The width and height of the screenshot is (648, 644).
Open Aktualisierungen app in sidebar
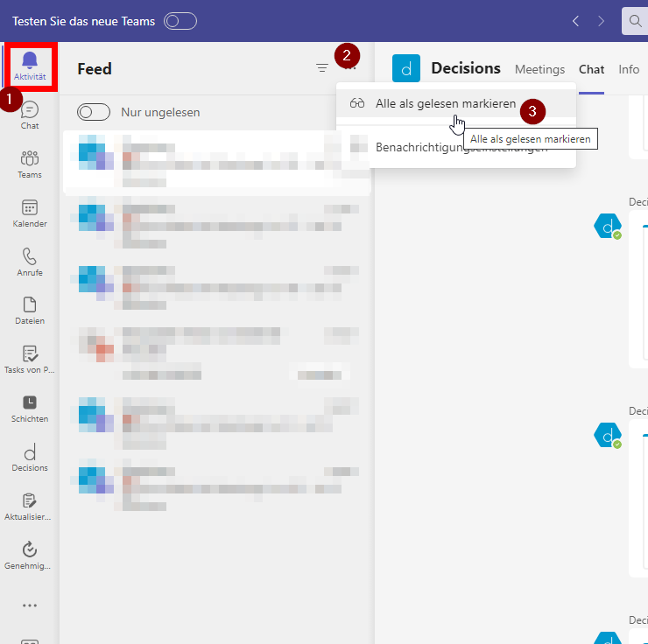[x=30, y=507]
